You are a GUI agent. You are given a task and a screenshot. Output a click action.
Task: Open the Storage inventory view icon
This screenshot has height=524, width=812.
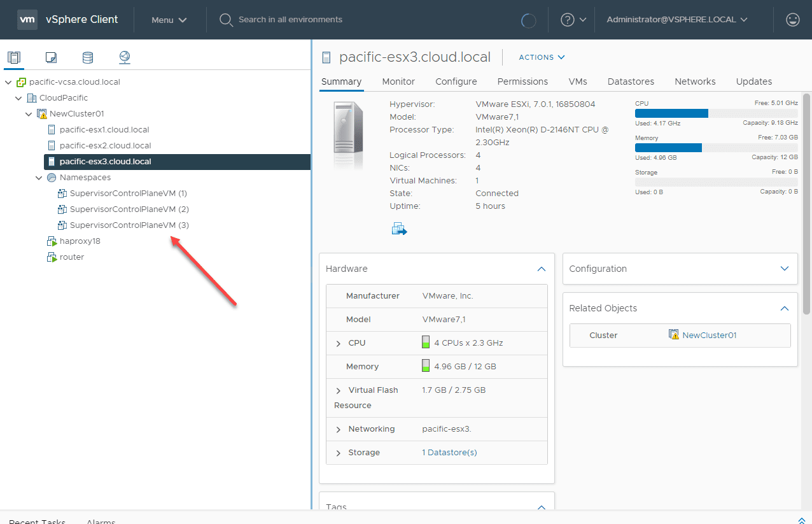tap(88, 57)
